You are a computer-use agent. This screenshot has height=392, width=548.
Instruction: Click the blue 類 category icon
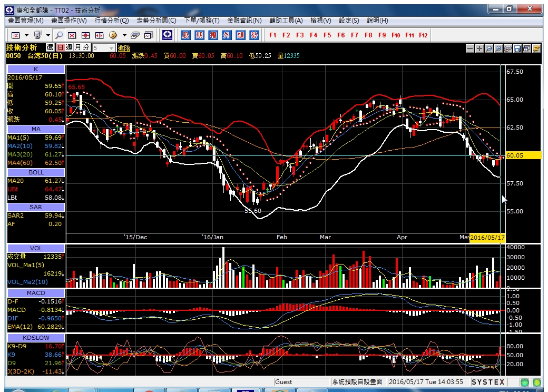(240, 35)
